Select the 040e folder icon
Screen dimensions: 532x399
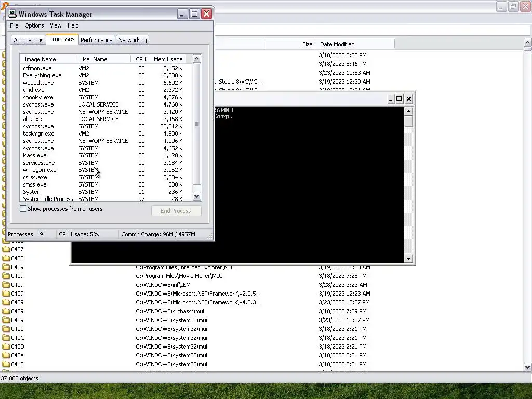(x=6, y=355)
